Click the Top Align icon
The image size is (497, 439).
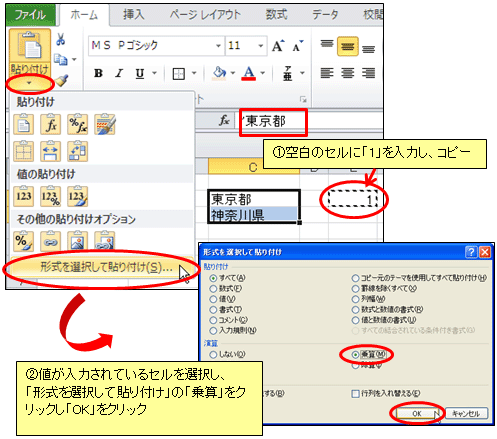(327, 44)
